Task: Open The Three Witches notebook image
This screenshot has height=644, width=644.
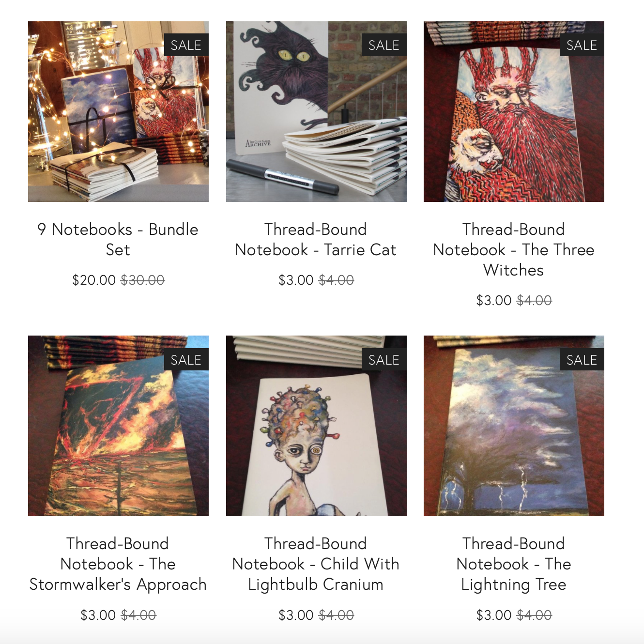Action: 514,111
